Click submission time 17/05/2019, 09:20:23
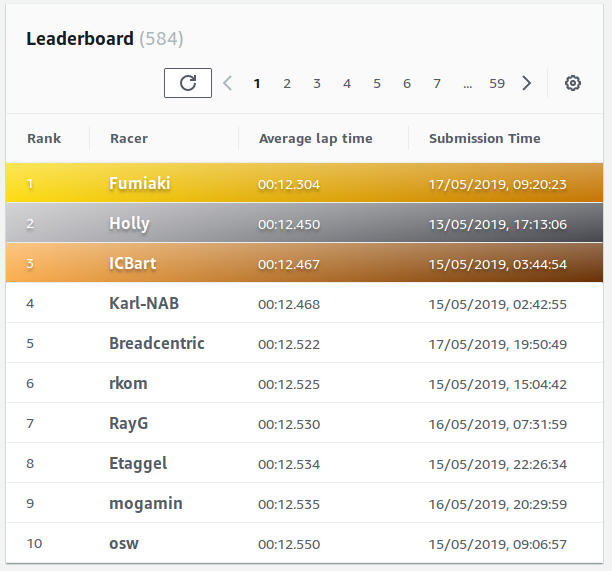 (x=498, y=185)
